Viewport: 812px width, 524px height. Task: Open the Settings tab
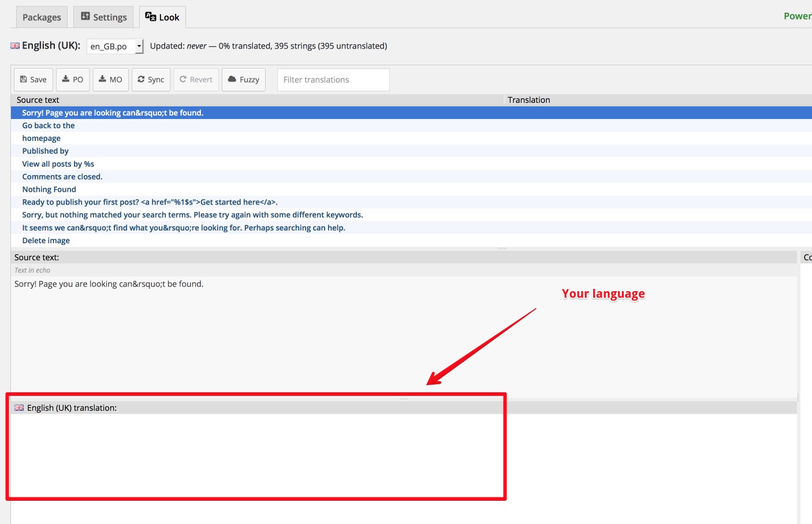pyautogui.click(x=104, y=17)
